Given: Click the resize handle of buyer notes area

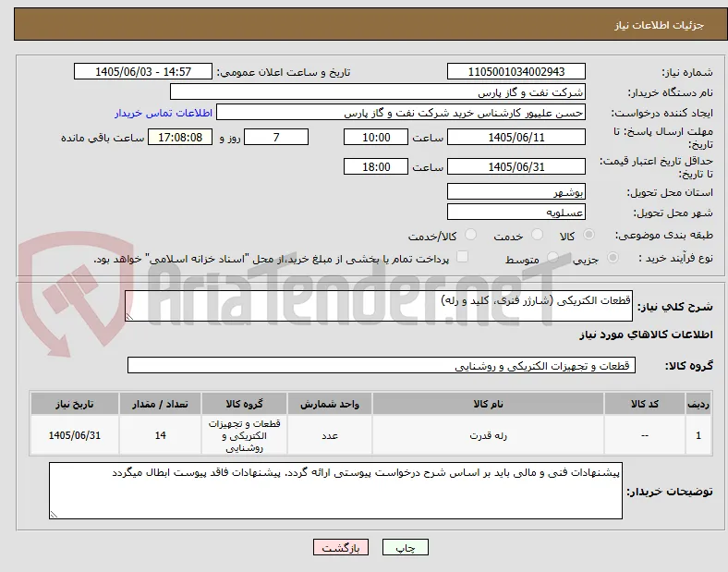Looking at the screenshot, I should click(x=54, y=514).
